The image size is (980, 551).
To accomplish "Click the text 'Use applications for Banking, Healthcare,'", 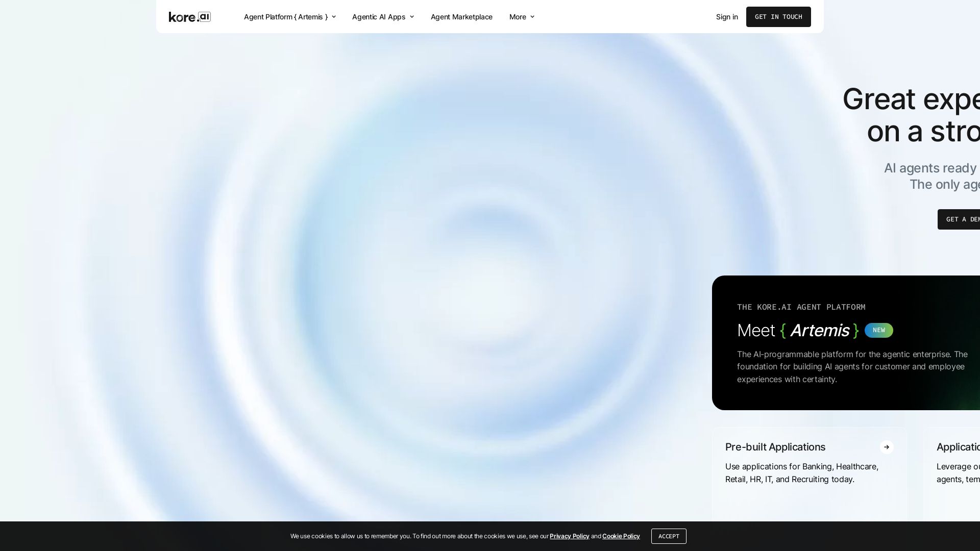I will (x=802, y=466).
